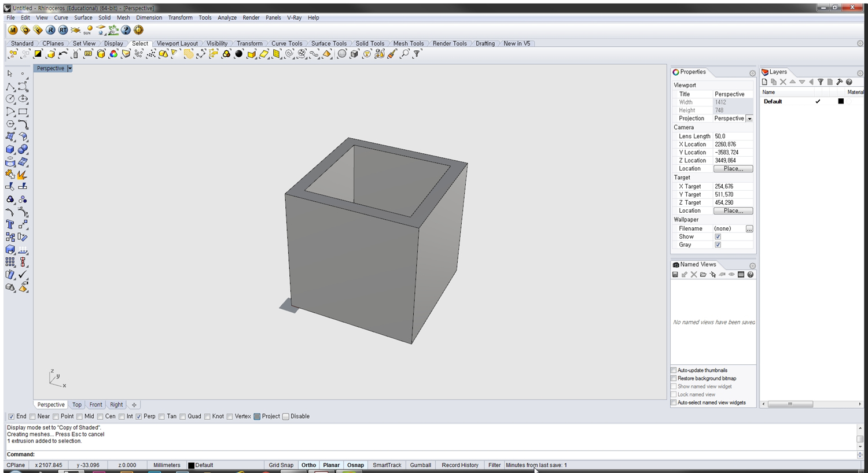Click the V-Ray material editor M icon
868x473 pixels.
pyautogui.click(x=13, y=30)
